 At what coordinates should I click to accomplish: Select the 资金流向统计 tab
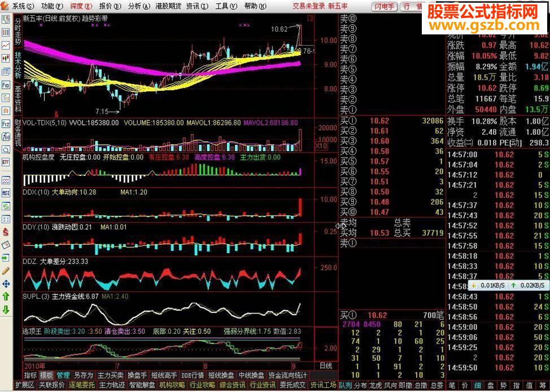pyautogui.click(x=287, y=375)
